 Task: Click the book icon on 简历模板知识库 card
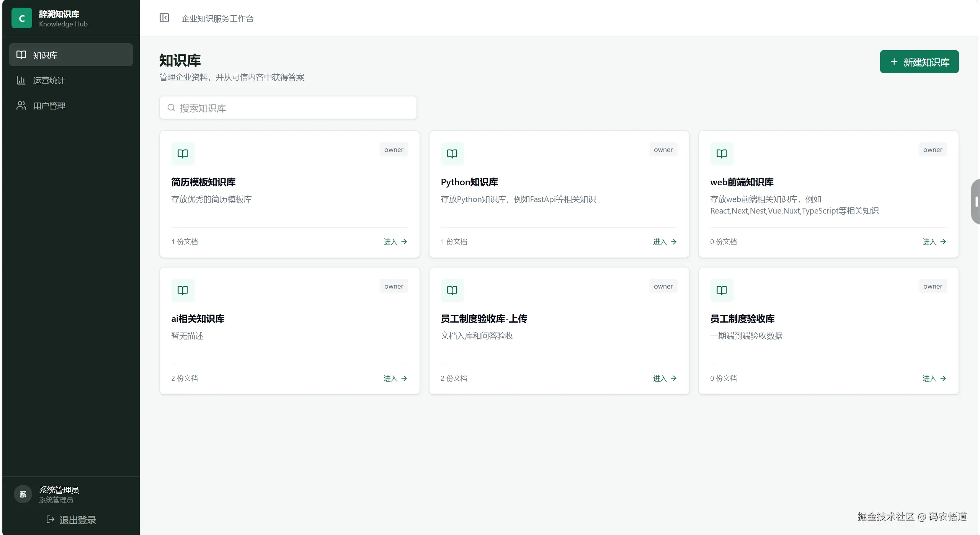183,154
